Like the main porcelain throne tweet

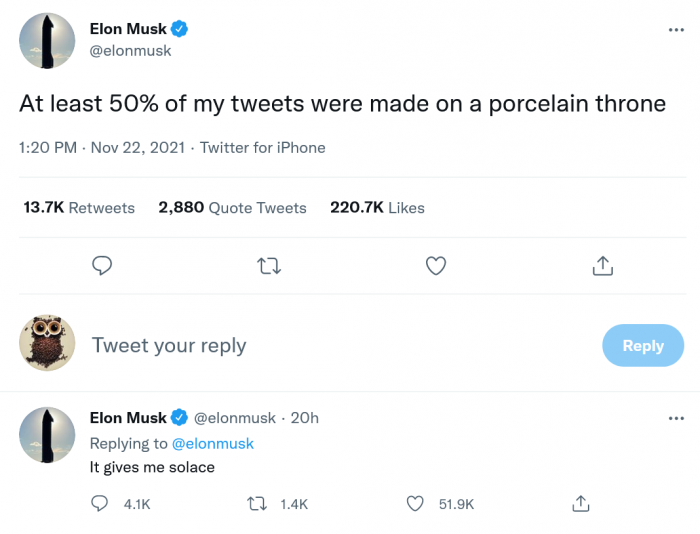[x=435, y=265]
